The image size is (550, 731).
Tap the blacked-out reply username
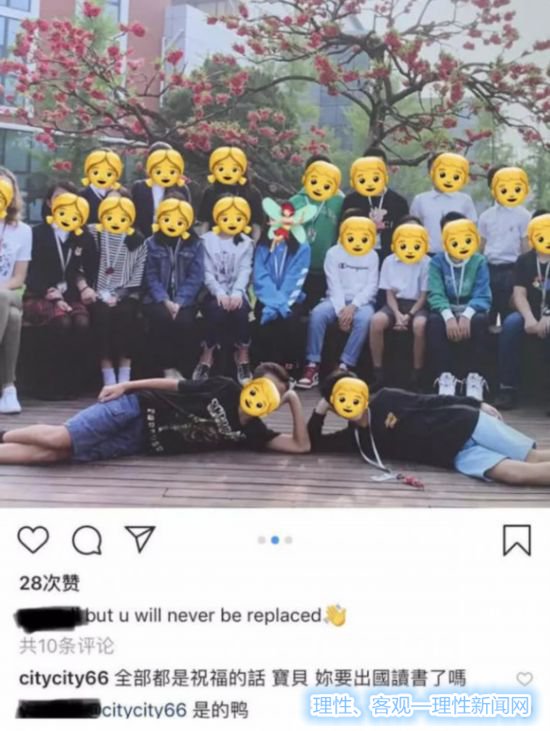(59, 709)
